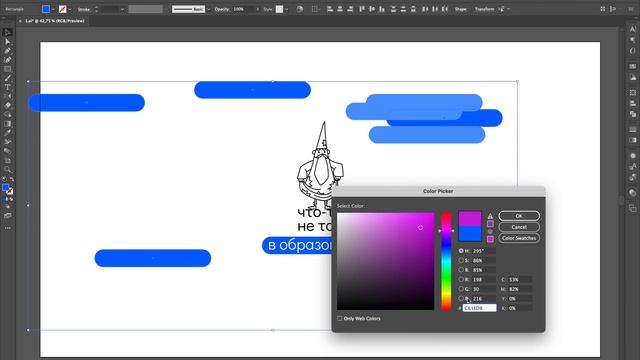Click horizontal align center icon
Image resolution: width=640 pixels, height=360 pixels.
pyautogui.click(x=340, y=9)
